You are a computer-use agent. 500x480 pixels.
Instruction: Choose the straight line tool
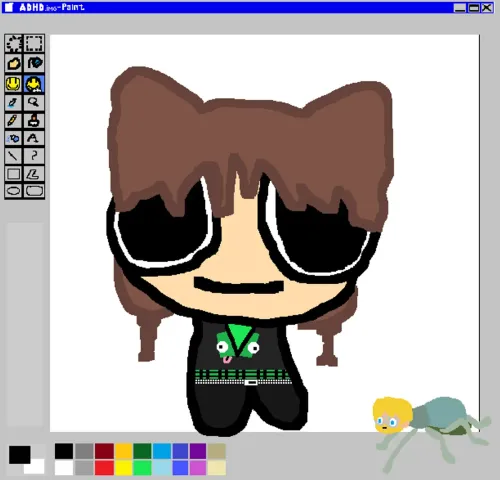(14, 156)
